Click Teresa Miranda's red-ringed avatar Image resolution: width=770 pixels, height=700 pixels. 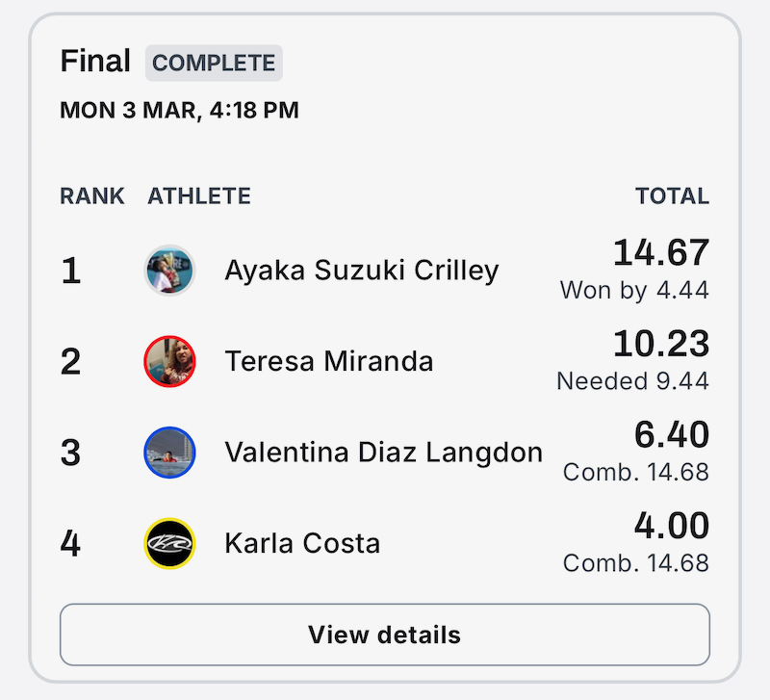pos(169,361)
